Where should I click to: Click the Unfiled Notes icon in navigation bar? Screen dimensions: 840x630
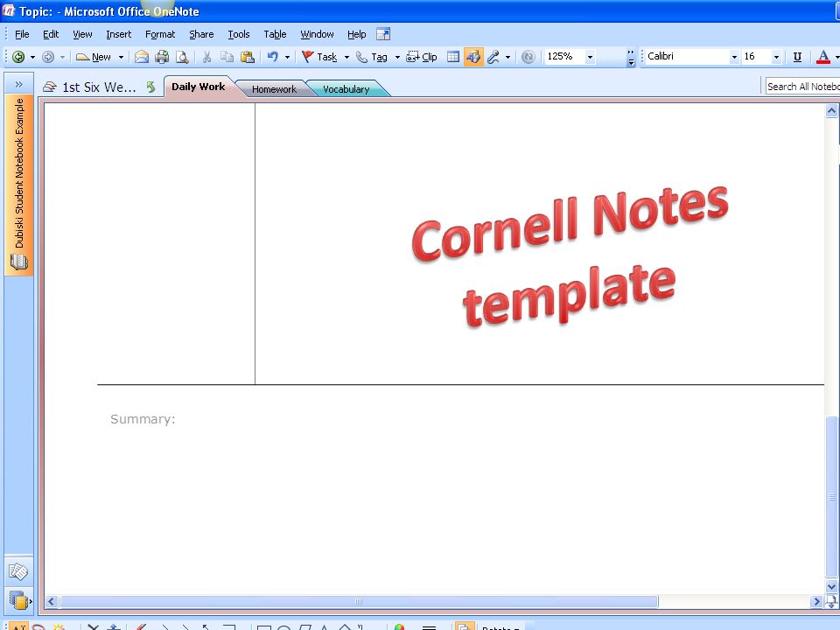point(18,571)
